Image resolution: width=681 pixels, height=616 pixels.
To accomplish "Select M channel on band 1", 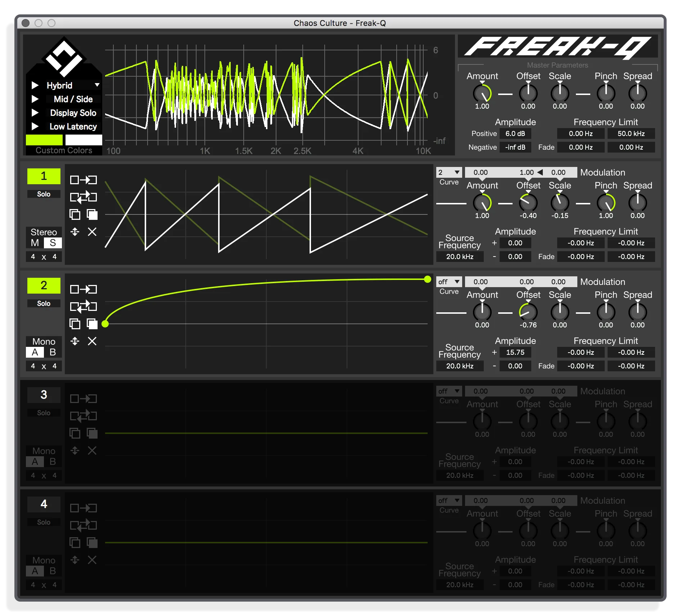I will point(35,243).
